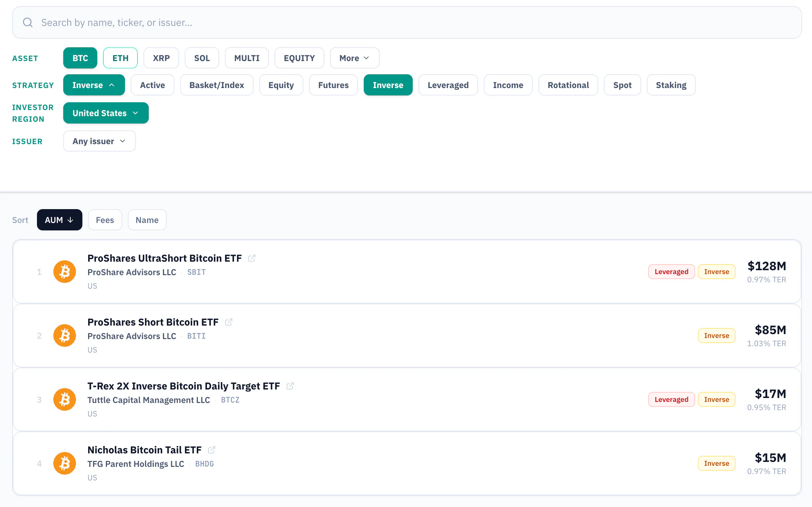
Task: Toggle the SOL asset filter
Action: click(x=202, y=58)
